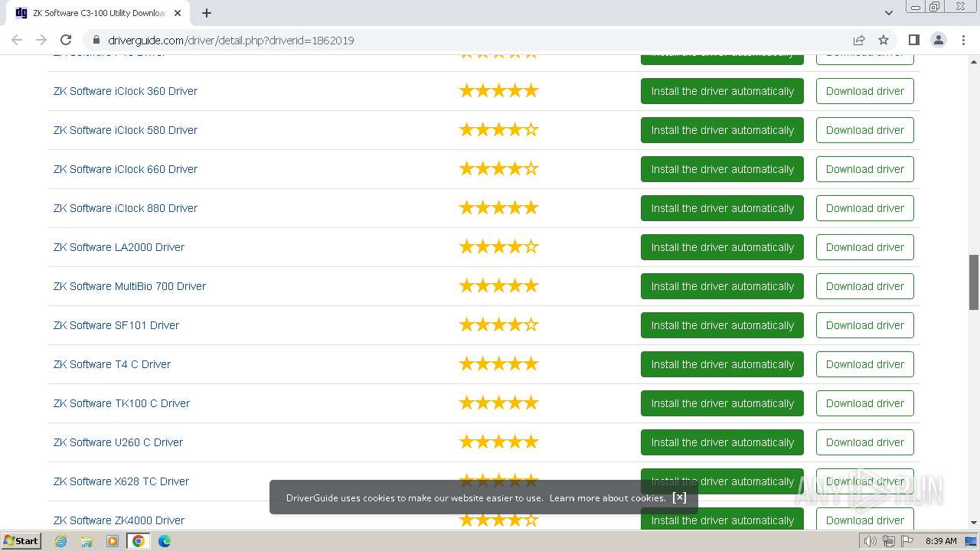Screen dimensions: 980x551
Task: Open ZK Software X628 TC Driver link
Action: point(122,481)
